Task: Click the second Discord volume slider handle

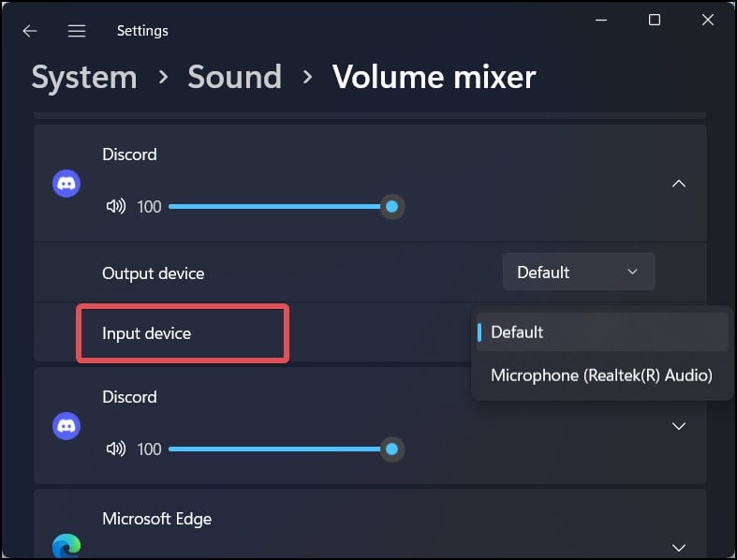Action: [391, 449]
